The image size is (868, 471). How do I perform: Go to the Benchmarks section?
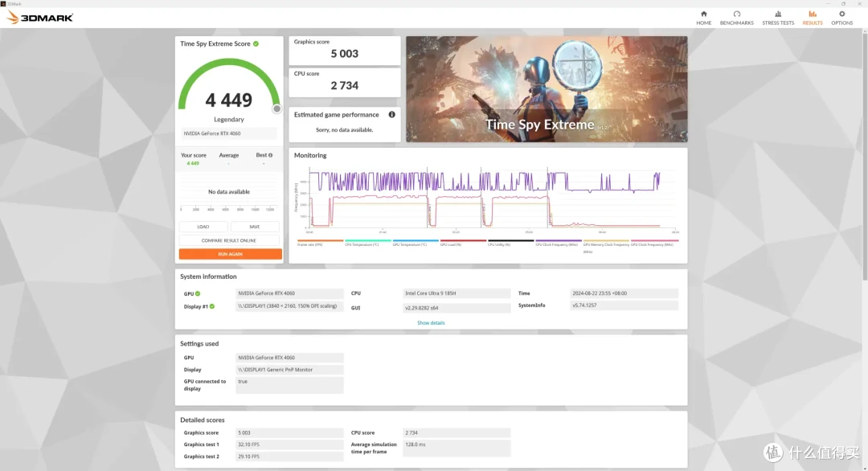[x=736, y=18]
